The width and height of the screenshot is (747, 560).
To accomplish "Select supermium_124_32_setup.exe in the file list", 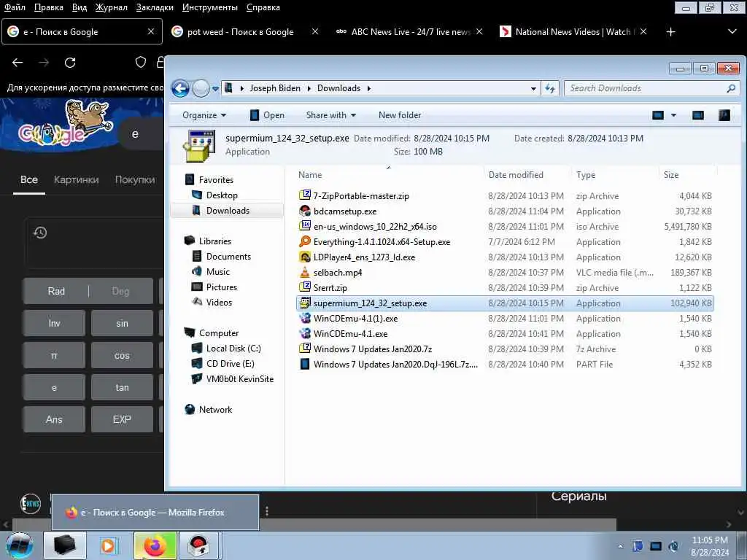I will pos(505,303).
